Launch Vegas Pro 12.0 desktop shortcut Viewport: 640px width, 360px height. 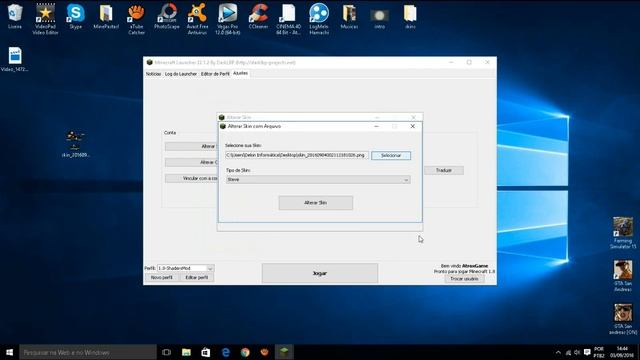pos(227,19)
